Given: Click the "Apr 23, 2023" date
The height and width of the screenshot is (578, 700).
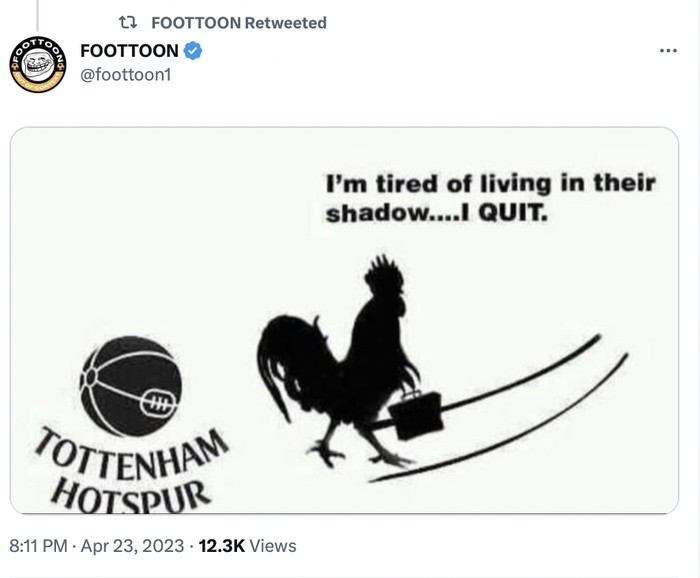Looking at the screenshot, I should click(135, 546).
